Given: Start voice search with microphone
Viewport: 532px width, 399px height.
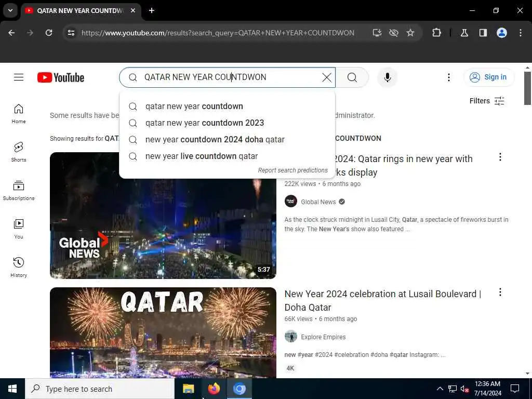Looking at the screenshot, I should (388, 77).
